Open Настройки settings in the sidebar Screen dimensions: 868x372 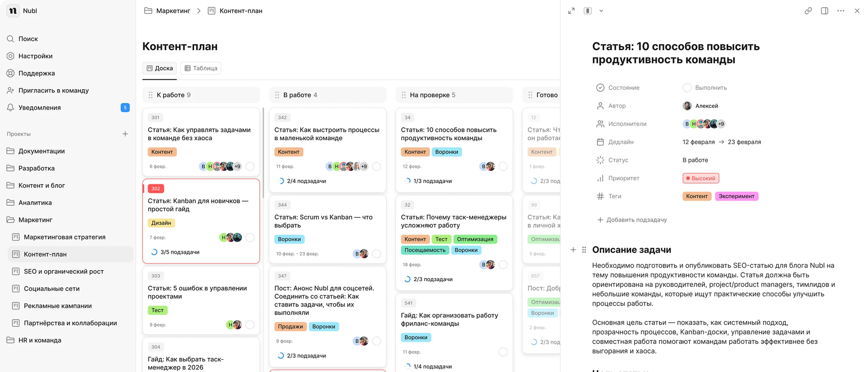[30, 56]
